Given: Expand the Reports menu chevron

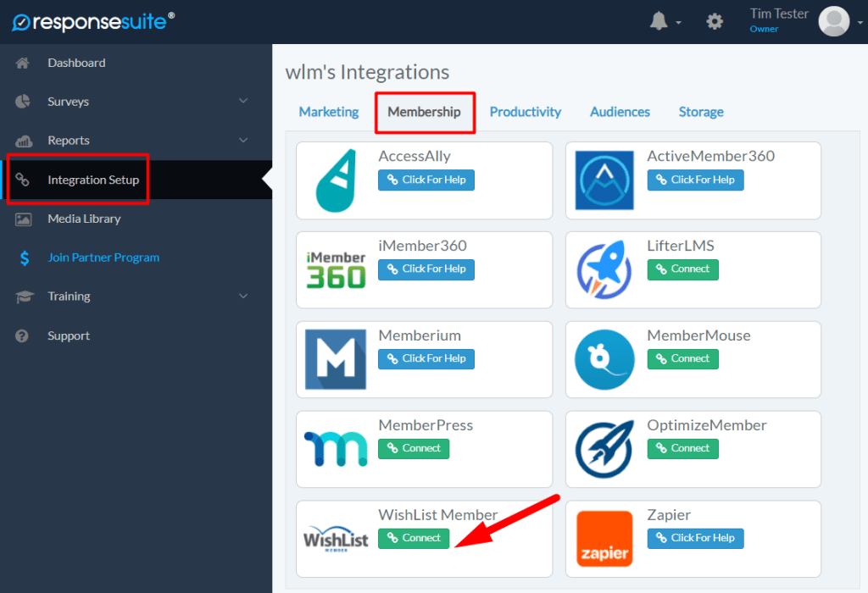Looking at the screenshot, I should pos(243,140).
